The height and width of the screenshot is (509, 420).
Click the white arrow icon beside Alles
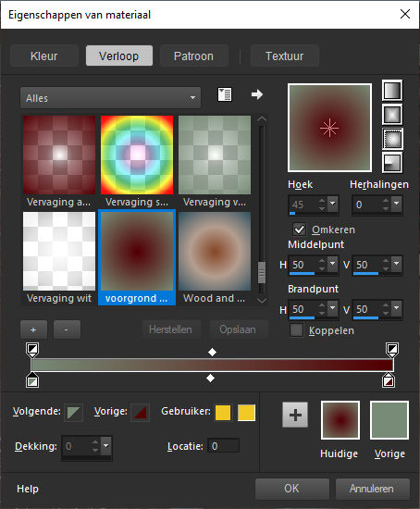pyautogui.click(x=257, y=94)
